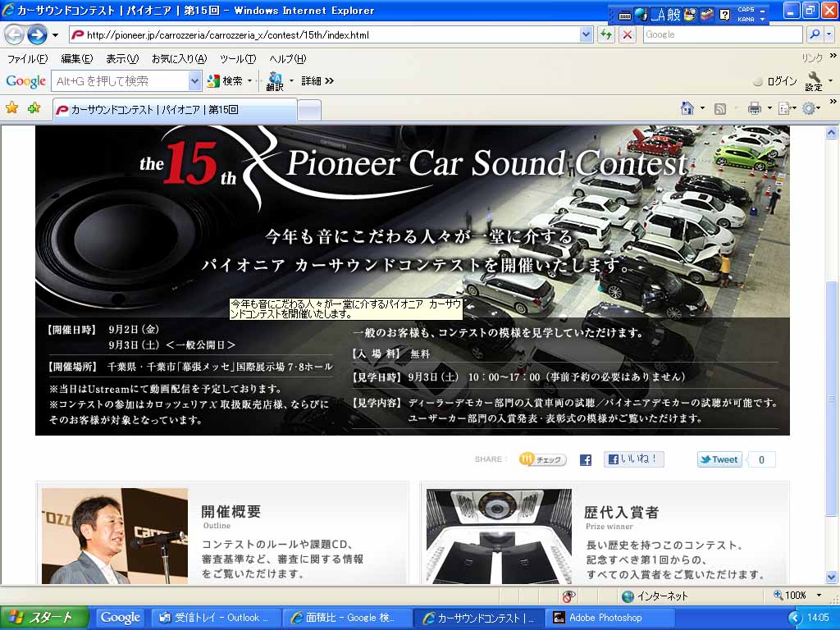
Task: Click the Tweet button
Action: pyautogui.click(x=719, y=459)
